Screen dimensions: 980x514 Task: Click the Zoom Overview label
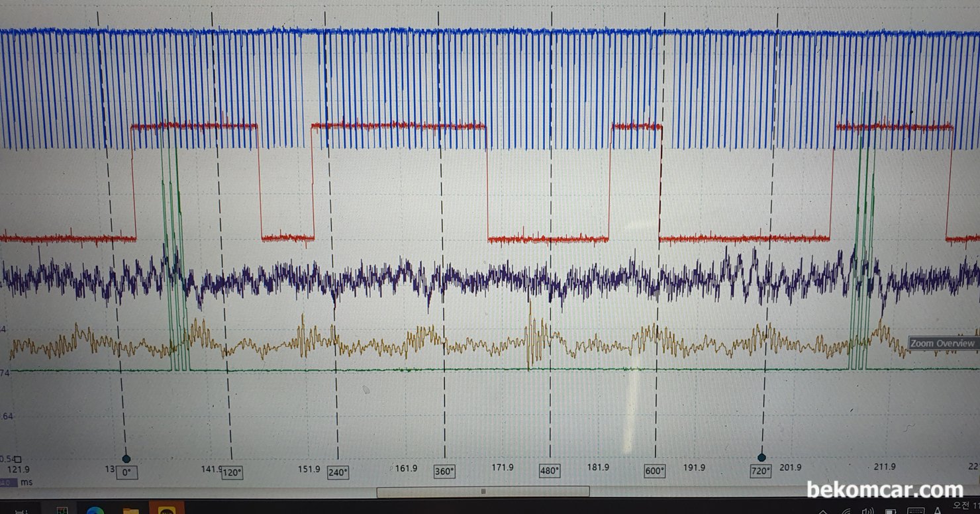[x=942, y=343]
